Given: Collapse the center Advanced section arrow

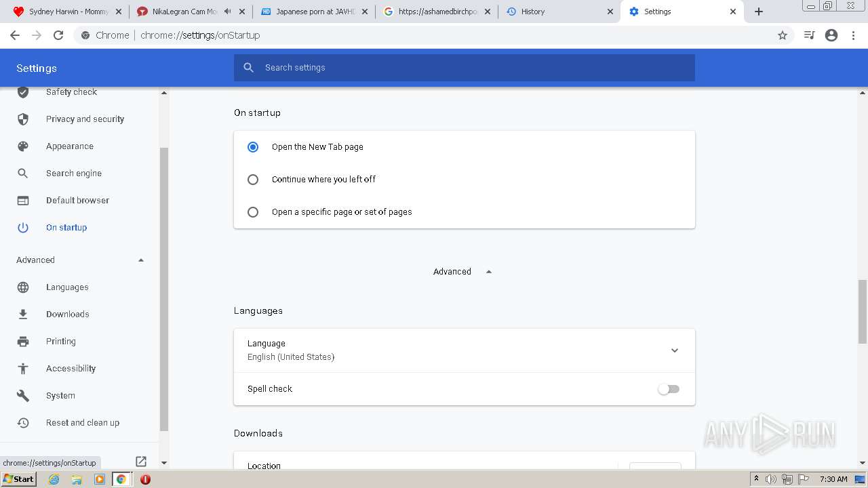Looking at the screenshot, I should click(489, 272).
